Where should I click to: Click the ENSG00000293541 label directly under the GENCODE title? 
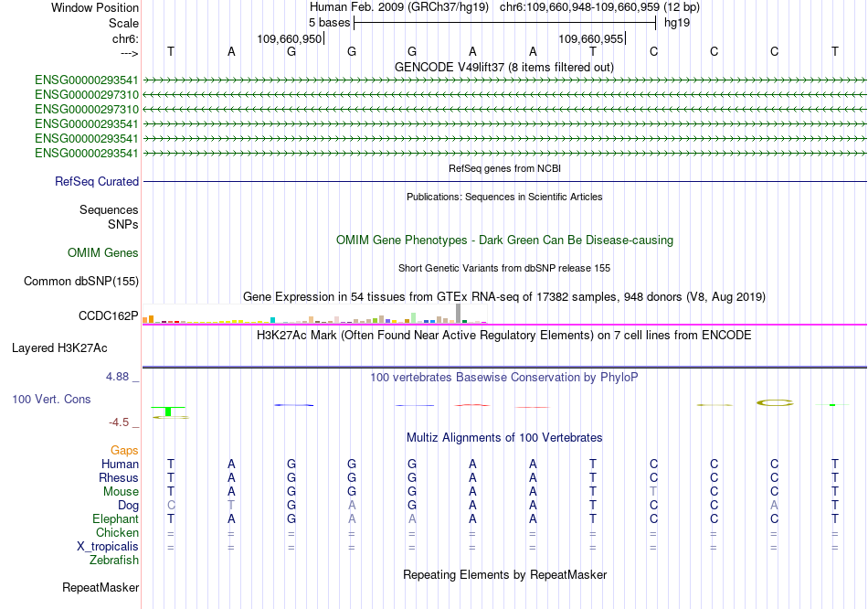click(87, 80)
